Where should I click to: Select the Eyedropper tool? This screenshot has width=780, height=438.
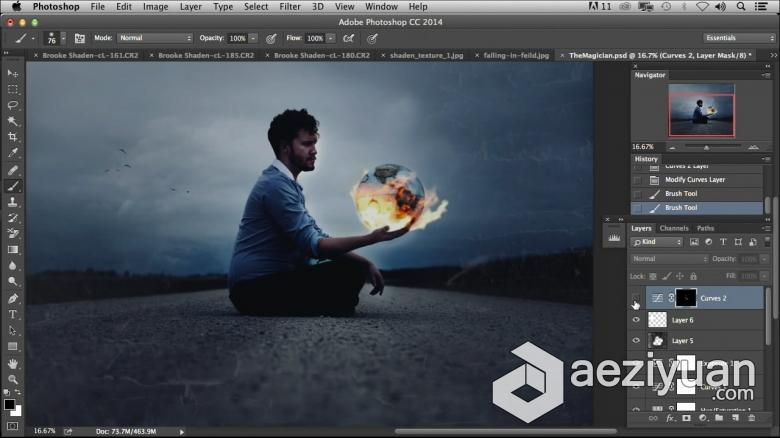12,153
